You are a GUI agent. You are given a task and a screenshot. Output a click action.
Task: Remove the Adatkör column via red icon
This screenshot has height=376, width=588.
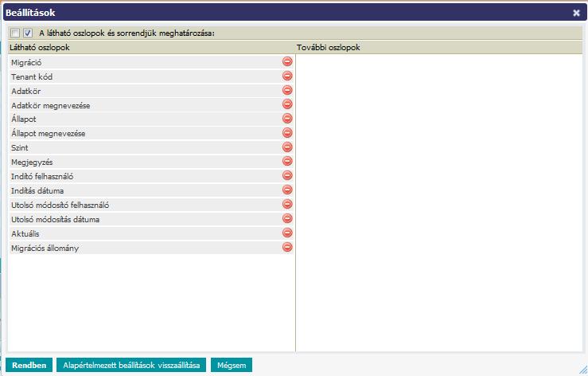point(287,90)
